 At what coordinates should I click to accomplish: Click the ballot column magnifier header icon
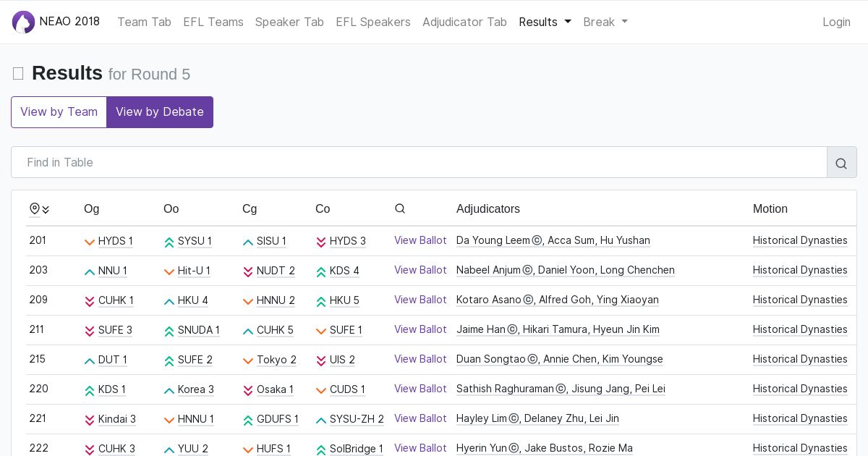[x=400, y=208]
